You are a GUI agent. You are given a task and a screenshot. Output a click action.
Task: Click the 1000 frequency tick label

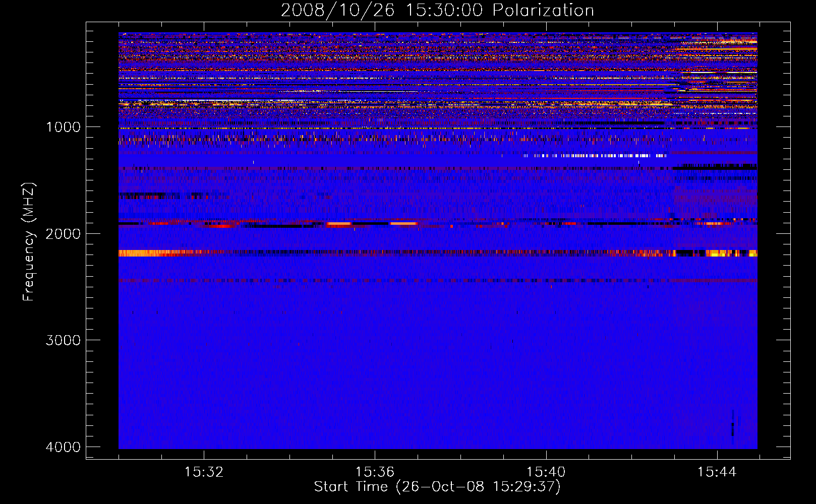click(64, 127)
